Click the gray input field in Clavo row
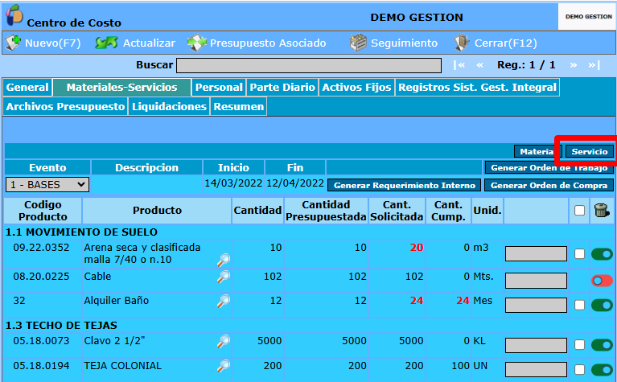617x382 pixels. 536,345
